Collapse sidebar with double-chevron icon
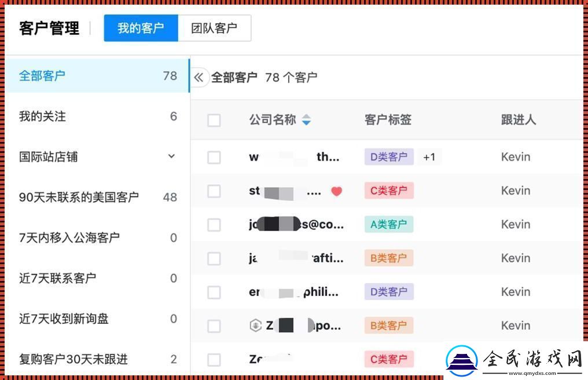Viewport: 588px width, 380px height. [199, 78]
